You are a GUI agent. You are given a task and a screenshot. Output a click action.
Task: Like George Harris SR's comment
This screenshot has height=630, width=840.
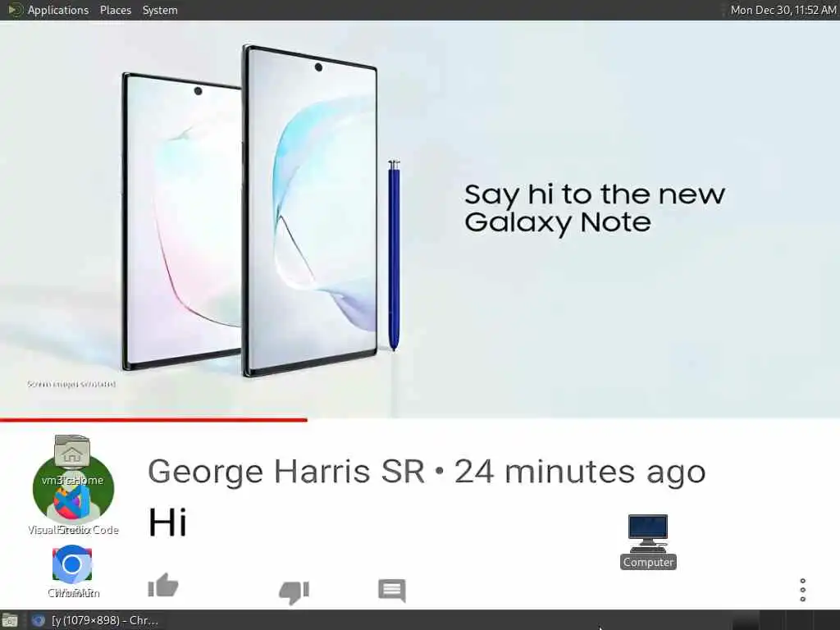(163, 586)
